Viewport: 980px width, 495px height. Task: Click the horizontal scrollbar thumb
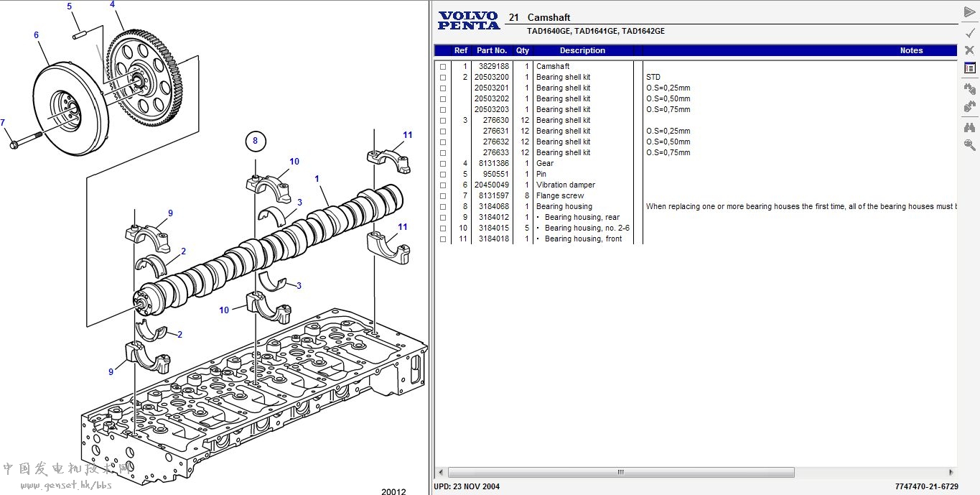[621, 473]
